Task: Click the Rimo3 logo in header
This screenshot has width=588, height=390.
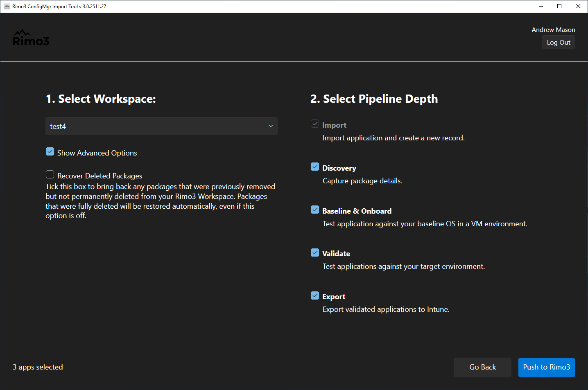Action: 31,38
